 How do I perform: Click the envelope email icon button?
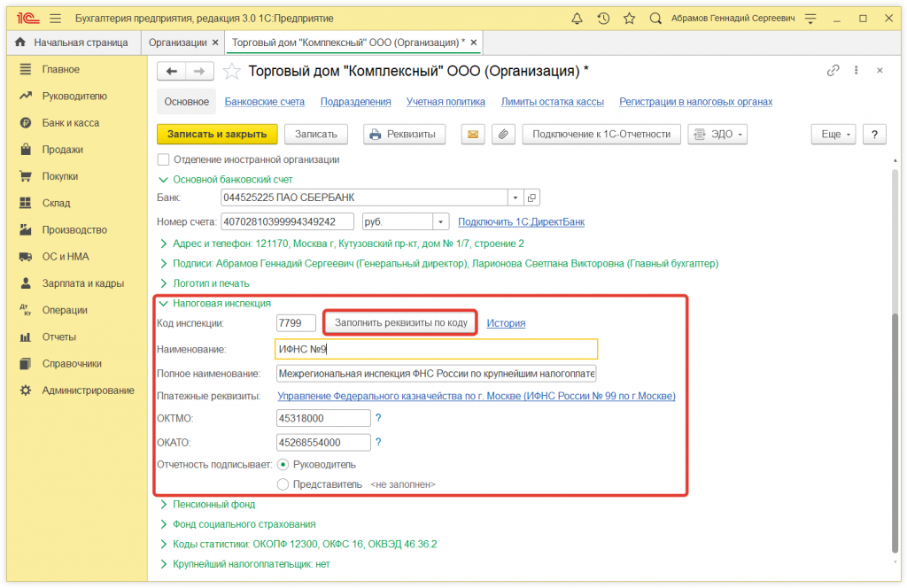click(473, 134)
